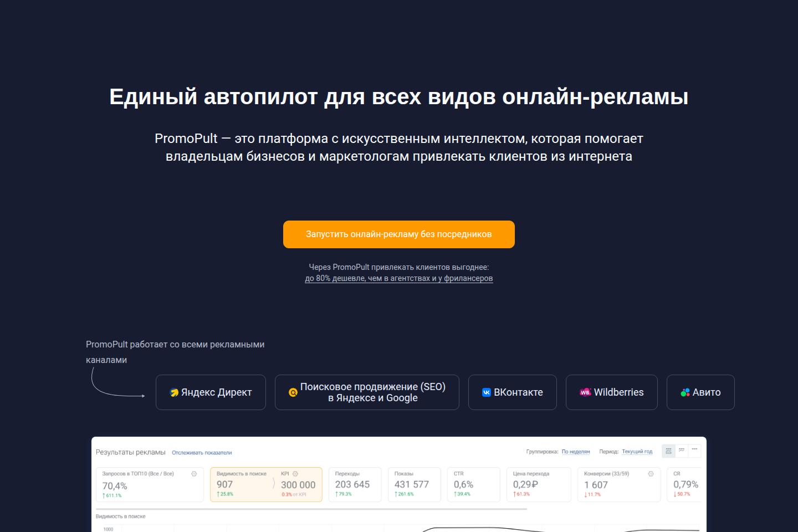
Task: Click Запустить онлайн-рекламу без посредников button
Action: tap(399, 234)
